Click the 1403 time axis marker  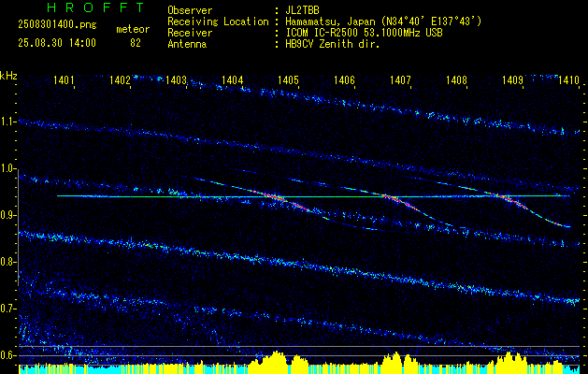tap(176, 79)
